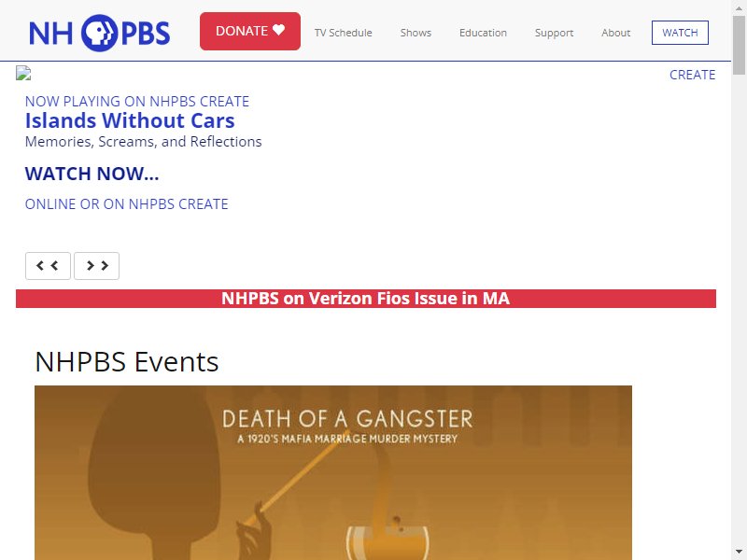Click the page vertical scrollbar thumb
The width and height of the screenshot is (747, 560).
pyautogui.click(x=739, y=45)
